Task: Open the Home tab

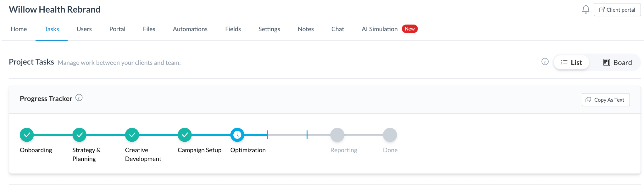Action: [x=19, y=29]
